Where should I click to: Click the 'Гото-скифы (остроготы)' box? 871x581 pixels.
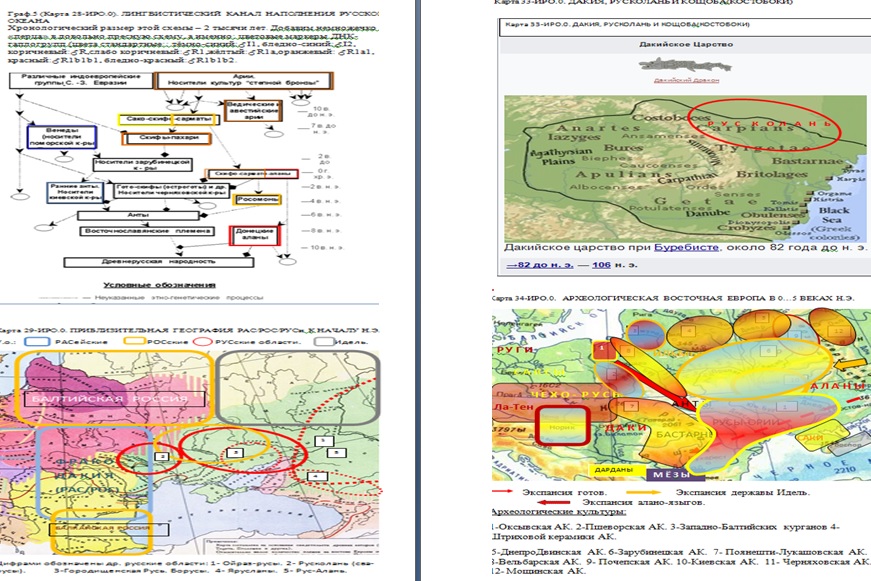pos(172,191)
